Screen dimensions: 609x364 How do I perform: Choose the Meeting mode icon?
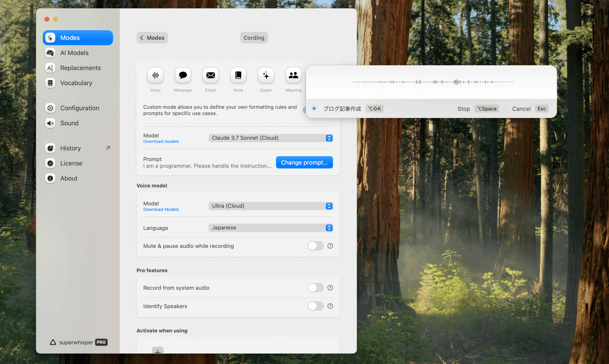coord(293,75)
